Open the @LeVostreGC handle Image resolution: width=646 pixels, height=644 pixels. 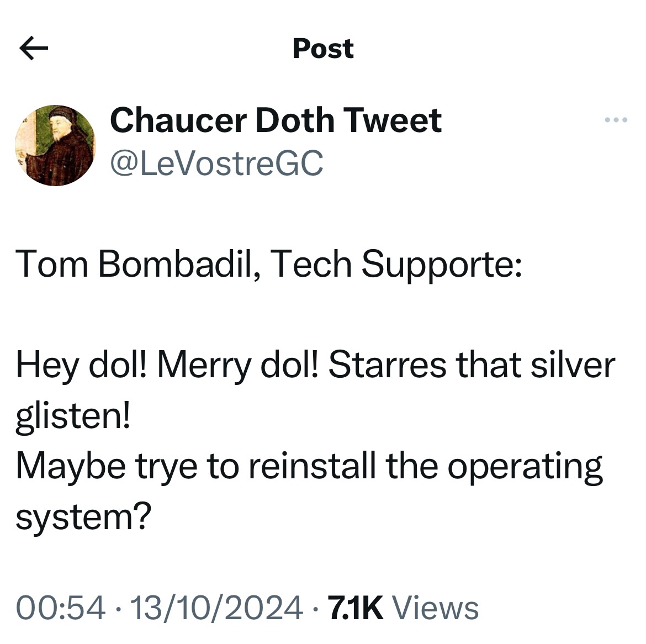tap(216, 163)
